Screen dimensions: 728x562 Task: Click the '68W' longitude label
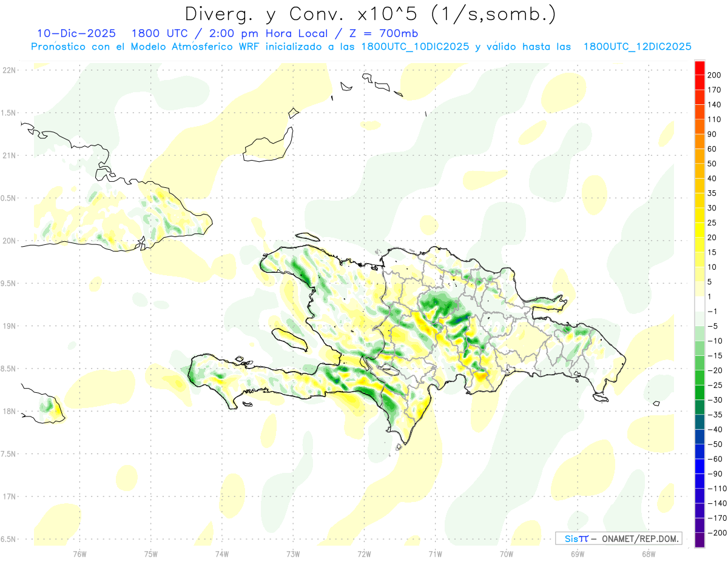649,554
